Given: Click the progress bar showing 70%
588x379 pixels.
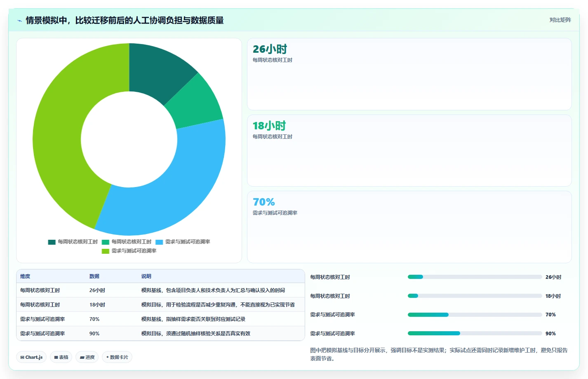Looking at the screenshot, I should click(475, 315).
